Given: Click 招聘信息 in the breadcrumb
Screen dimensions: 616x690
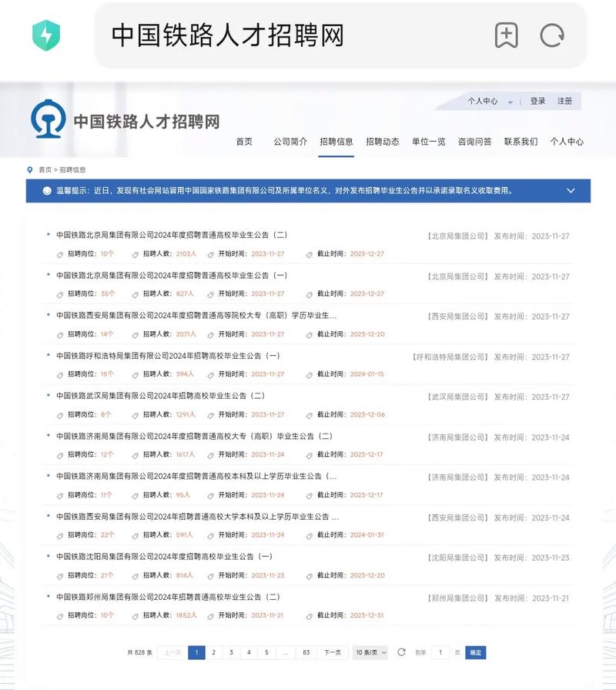Looking at the screenshot, I should [x=72, y=170].
